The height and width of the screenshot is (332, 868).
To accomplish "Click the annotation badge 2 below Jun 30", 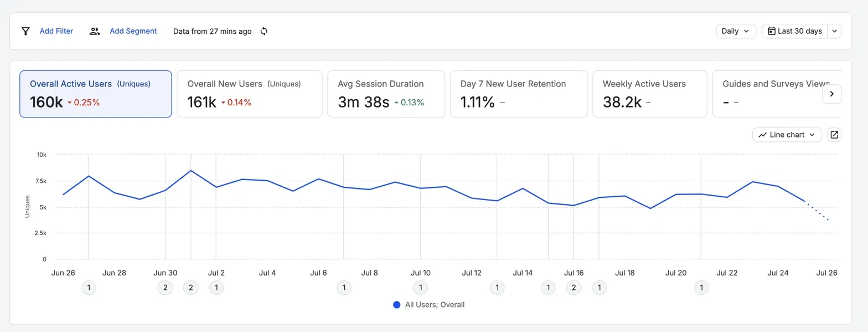I will click(165, 288).
